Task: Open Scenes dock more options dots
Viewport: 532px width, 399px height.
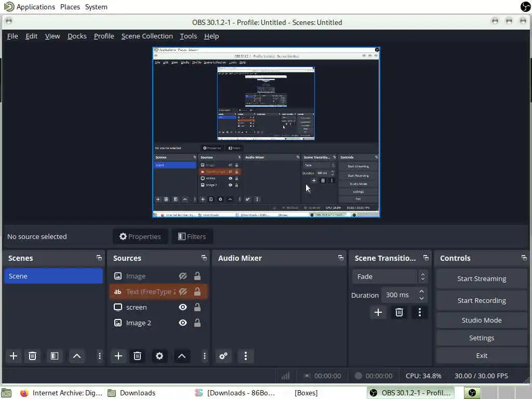Action: tap(99, 356)
